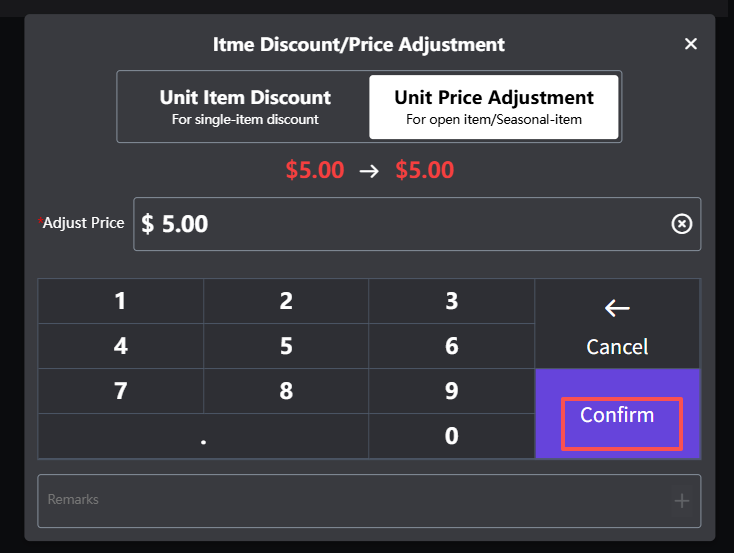The width and height of the screenshot is (734, 553).
Task: Click the Confirm button
Action: [x=617, y=415]
